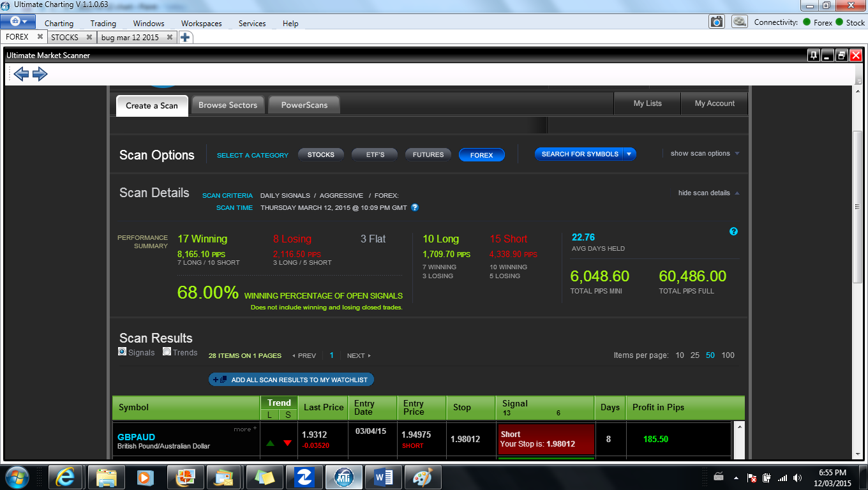The image size is (868, 490).
Task: Click Search for Symbols button
Action: [x=580, y=154]
